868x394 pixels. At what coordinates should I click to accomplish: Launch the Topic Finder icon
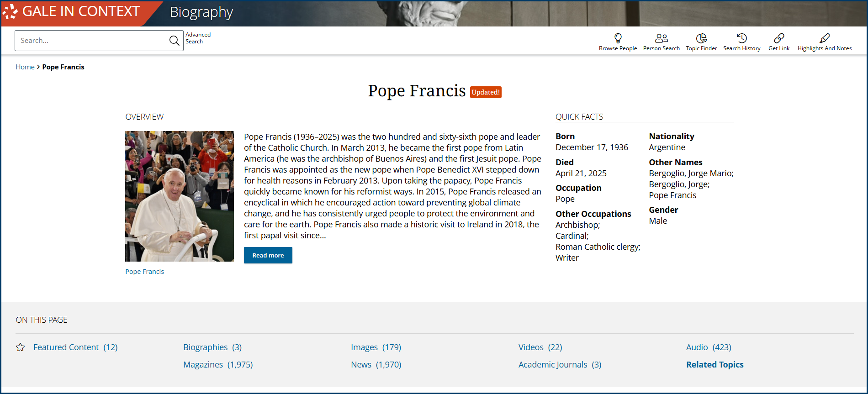click(x=701, y=38)
